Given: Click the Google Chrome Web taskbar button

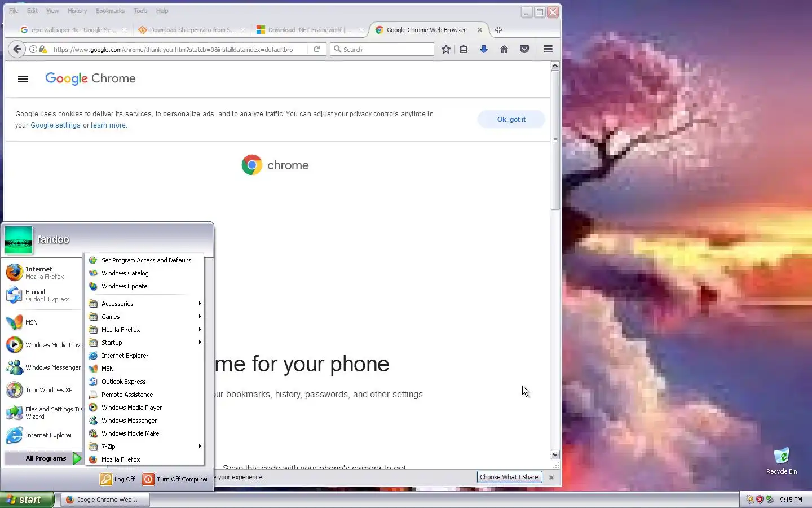Looking at the screenshot, I should [105, 500].
